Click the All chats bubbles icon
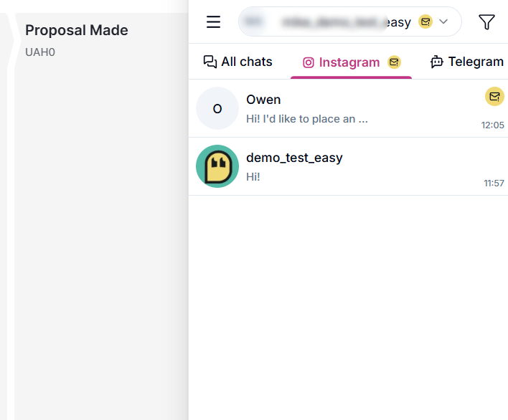Viewport: 508px width, 420px height. [210, 62]
